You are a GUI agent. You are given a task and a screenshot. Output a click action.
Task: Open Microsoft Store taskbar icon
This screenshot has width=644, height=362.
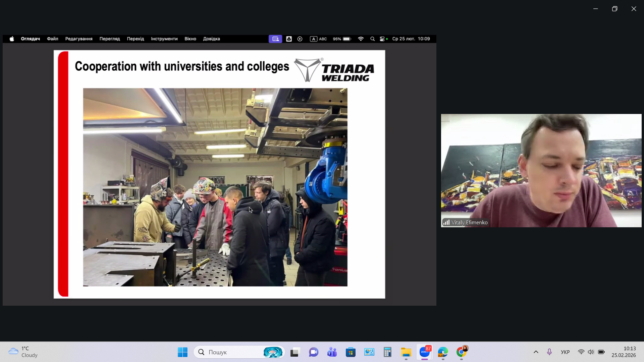pos(351,352)
